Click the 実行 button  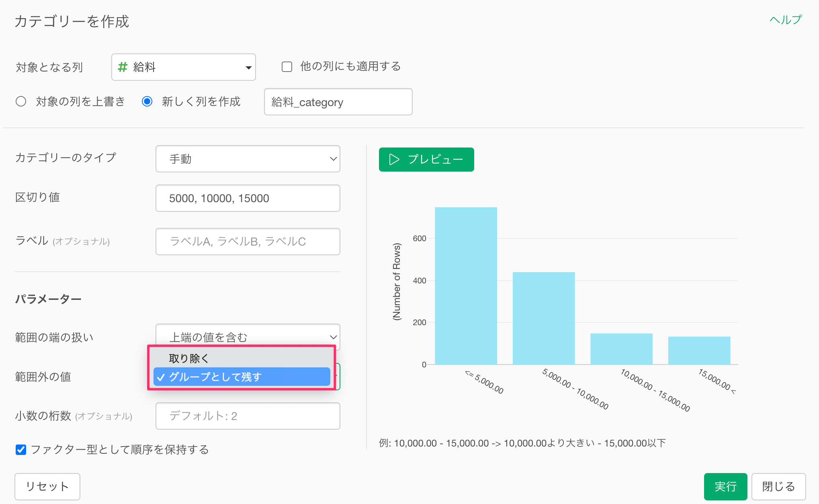[725, 486]
